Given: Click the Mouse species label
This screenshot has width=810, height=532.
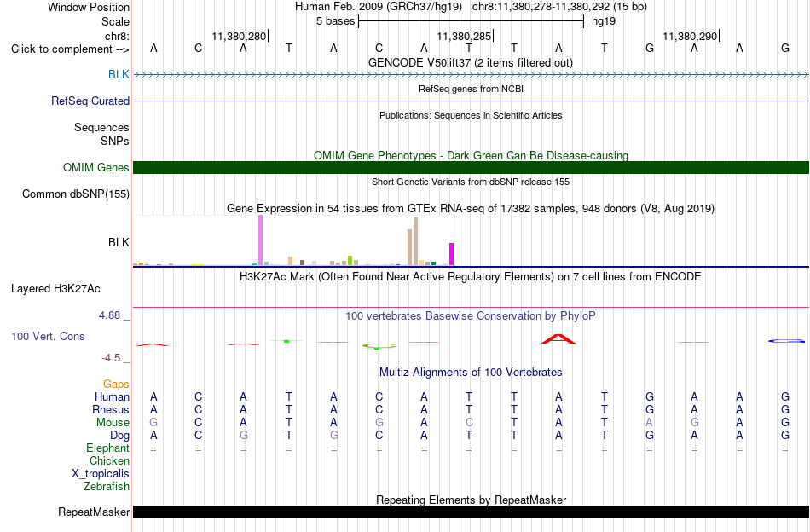Looking at the screenshot, I should pyautogui.click(x=113, y=423).
